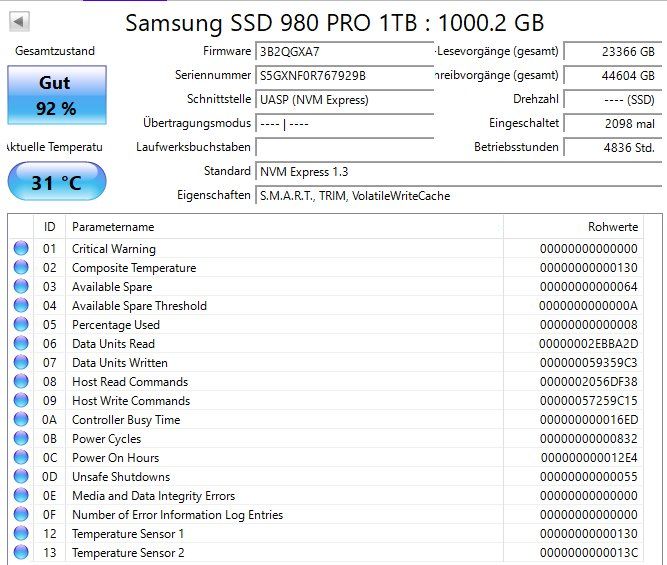The width and height of the screenshot is (667, 565).
Task: Select the Percentage Used parameter name
Action: point(116,325)
